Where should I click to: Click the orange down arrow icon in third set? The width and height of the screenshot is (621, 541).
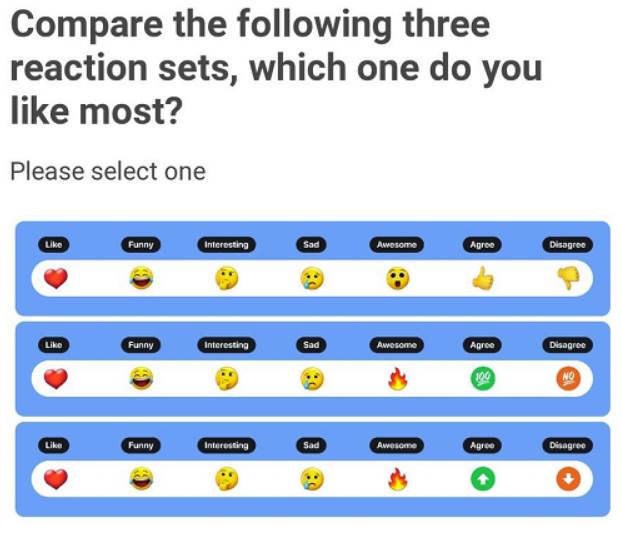pyautogui.click(x=568, y=481)
